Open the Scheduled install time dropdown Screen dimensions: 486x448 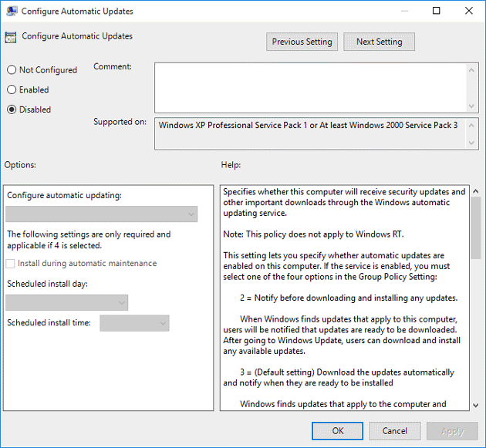(134, 324)
